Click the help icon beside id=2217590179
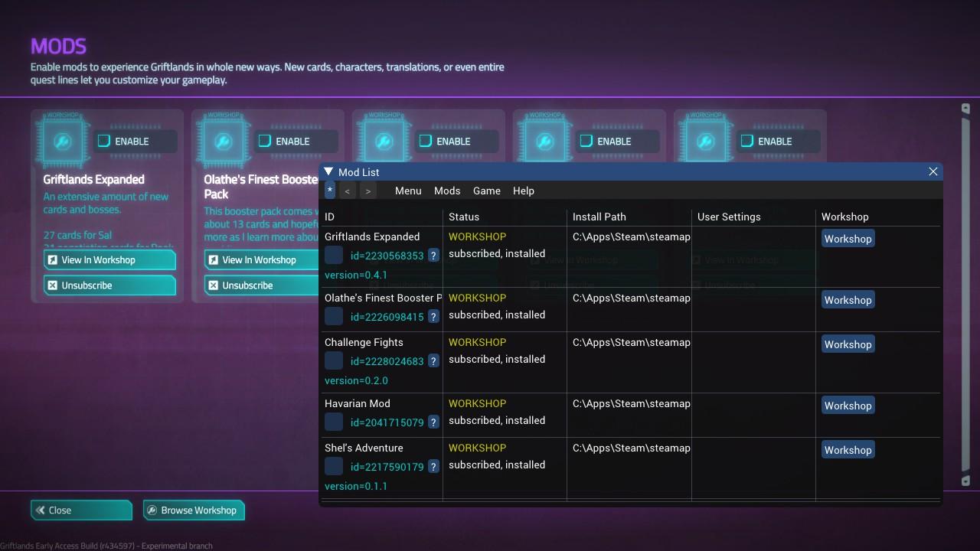This screenshot has height=551, width=980. tap(433, 467)
